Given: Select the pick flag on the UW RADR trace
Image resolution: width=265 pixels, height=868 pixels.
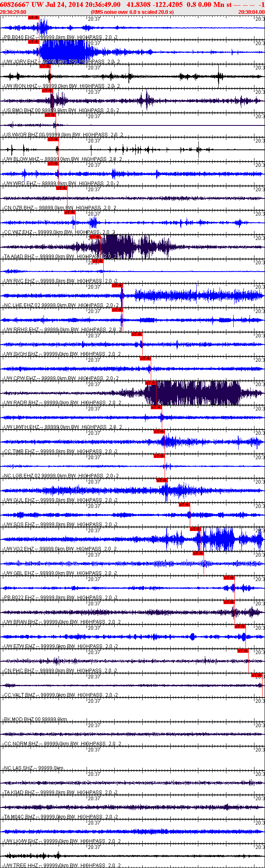Looking at the screenshot, I should (151, 383).
